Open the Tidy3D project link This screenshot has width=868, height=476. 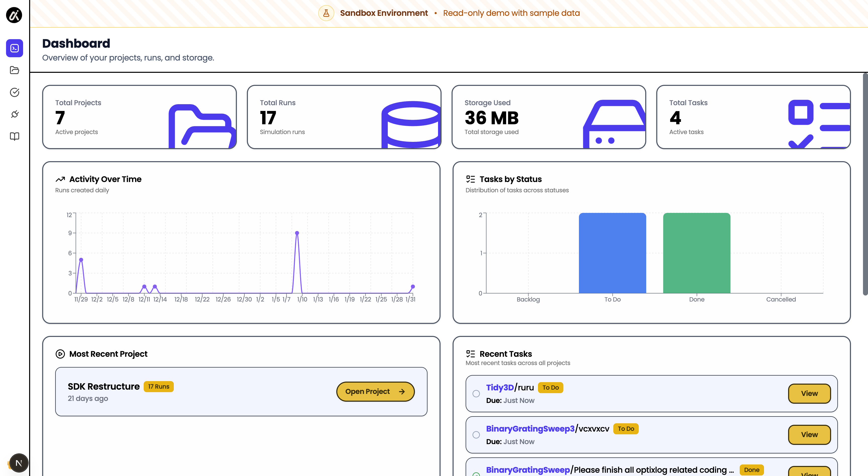(500, 387)
